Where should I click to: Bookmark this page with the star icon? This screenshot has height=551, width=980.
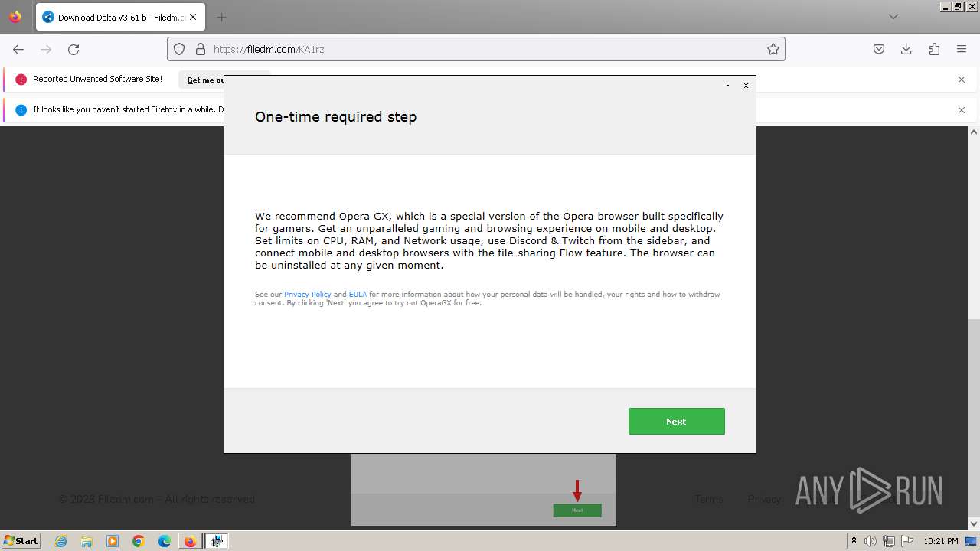tap(773, 49)
